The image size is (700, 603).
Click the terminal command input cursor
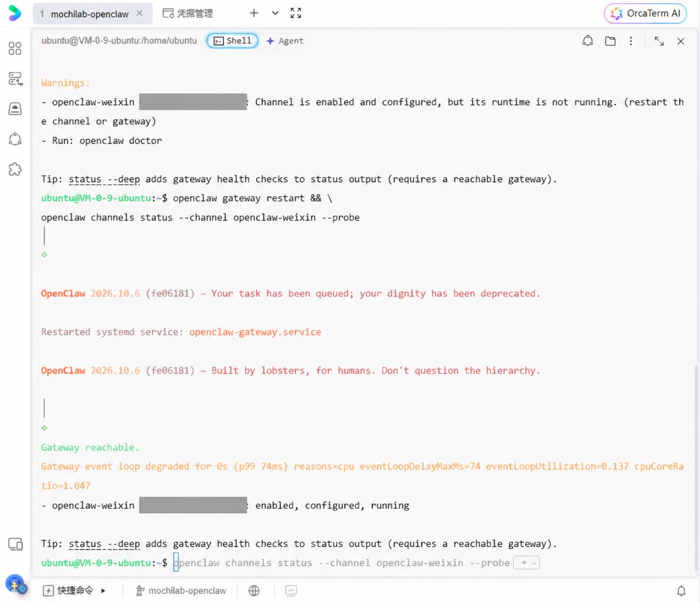click(x=176, y=563)
